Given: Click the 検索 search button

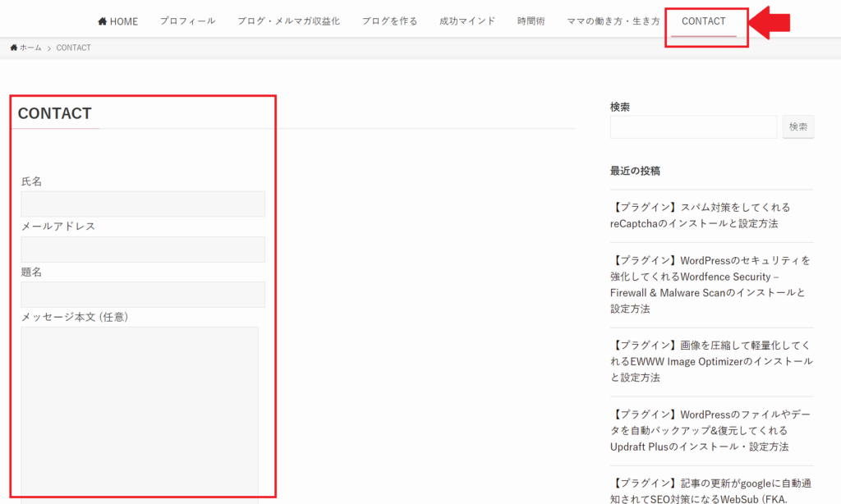Looking at the screenshot, I should coord(798,127).
